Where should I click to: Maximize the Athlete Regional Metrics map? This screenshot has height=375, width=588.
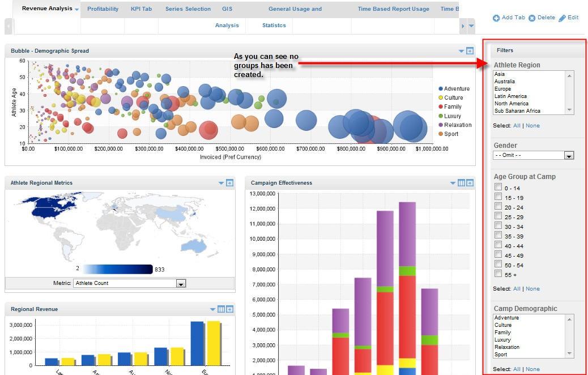[x=229, y=182]
